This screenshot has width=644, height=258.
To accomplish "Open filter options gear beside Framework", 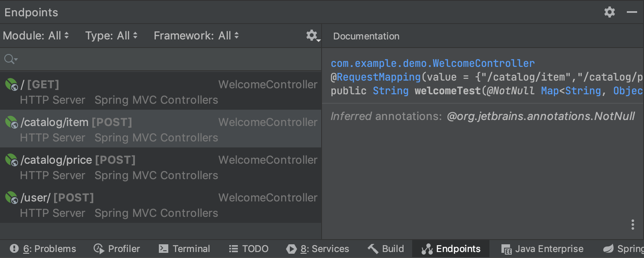I will (313, 36).
